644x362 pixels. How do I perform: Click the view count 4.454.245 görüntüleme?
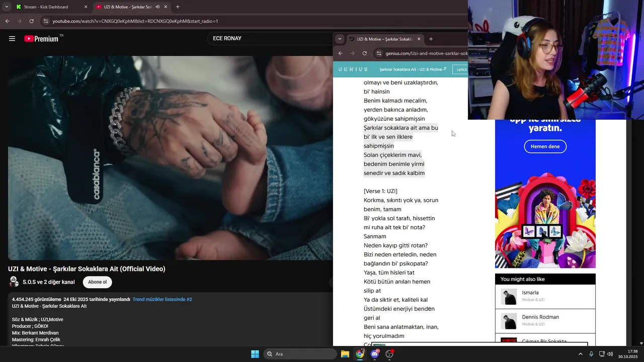(37, 299)
